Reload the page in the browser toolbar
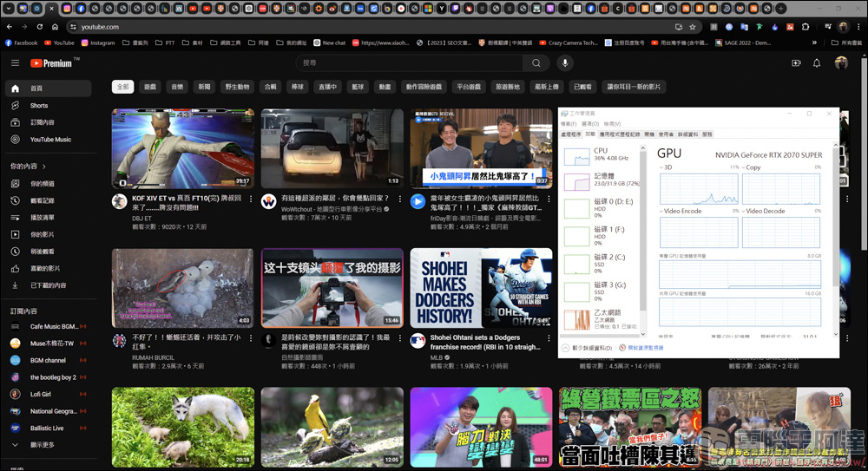The width and height of the screenshot is (868, 471). point(40,27)
